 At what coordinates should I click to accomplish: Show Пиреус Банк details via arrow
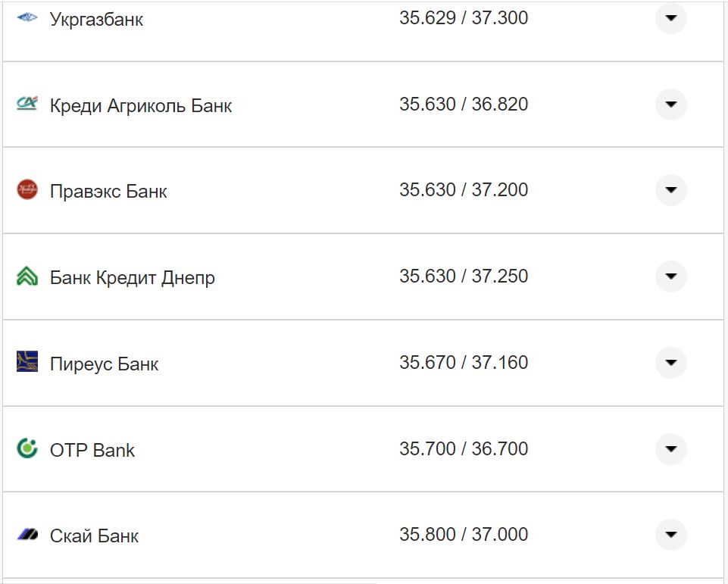click(x=670, y=363)
